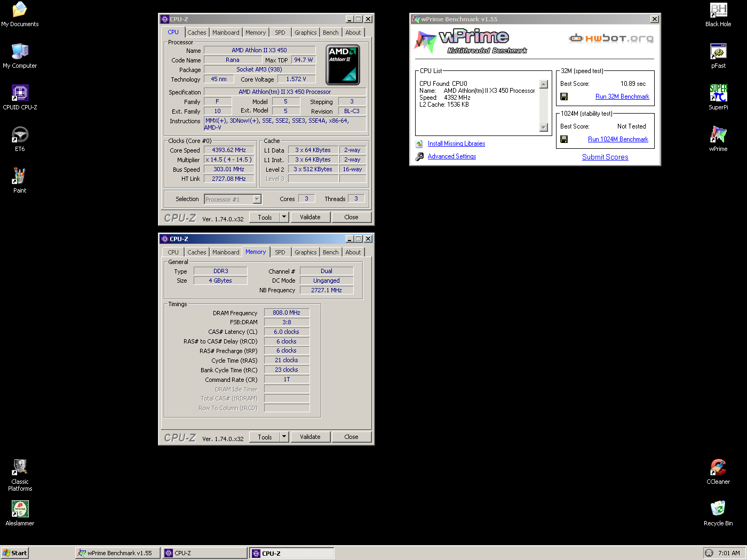This screenshot has width=747, height=560.
Task: Close the wPrime Benchmark window
Action: point(655,19)
